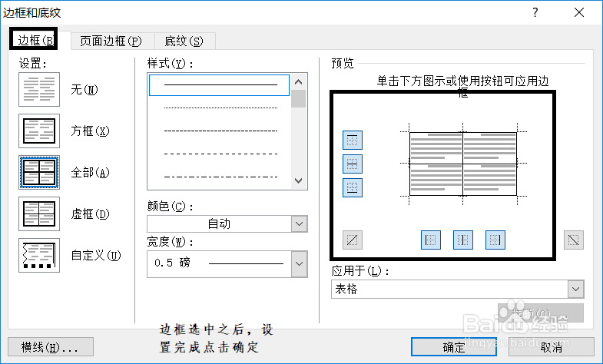Click the 确定 (OK) button
603x364 pixels.
click(453, 347)
